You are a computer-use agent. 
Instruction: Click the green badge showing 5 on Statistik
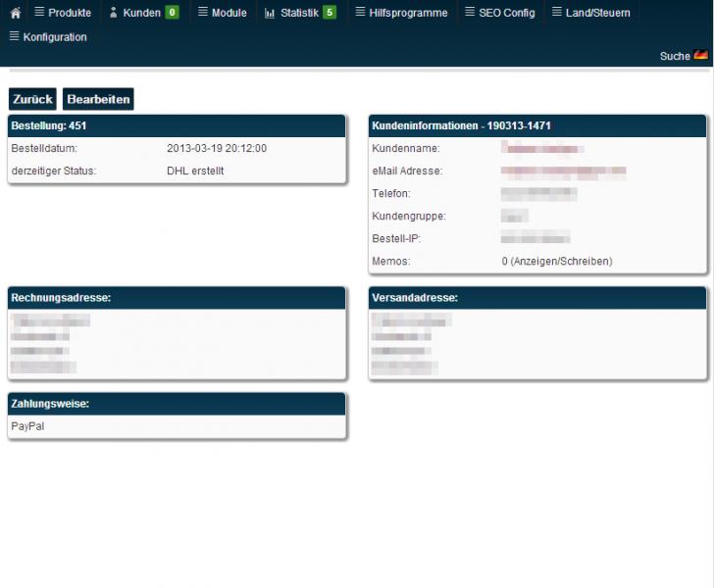[330, 13]
